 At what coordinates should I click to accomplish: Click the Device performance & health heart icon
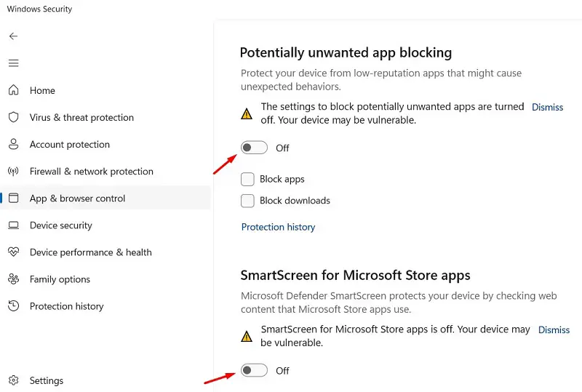(13, 252)
